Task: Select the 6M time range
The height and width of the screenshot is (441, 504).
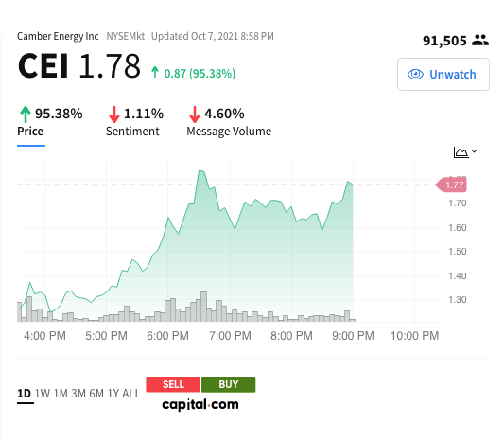Action: click(96, 394)
